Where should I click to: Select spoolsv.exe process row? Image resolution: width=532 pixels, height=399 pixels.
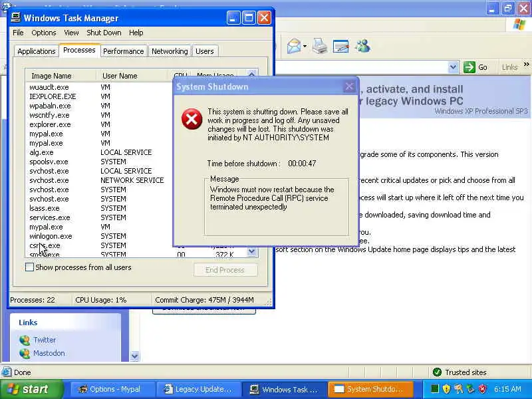100,162
